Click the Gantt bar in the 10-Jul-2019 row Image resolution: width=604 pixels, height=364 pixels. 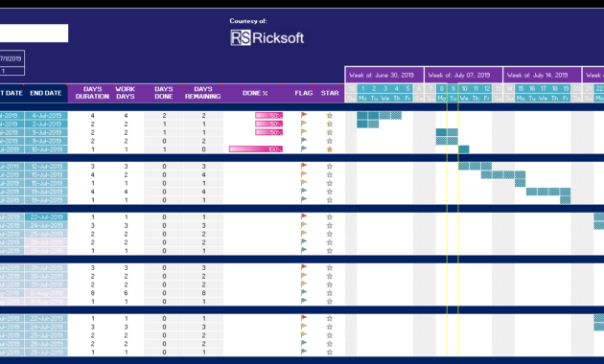tap(464, 149)
